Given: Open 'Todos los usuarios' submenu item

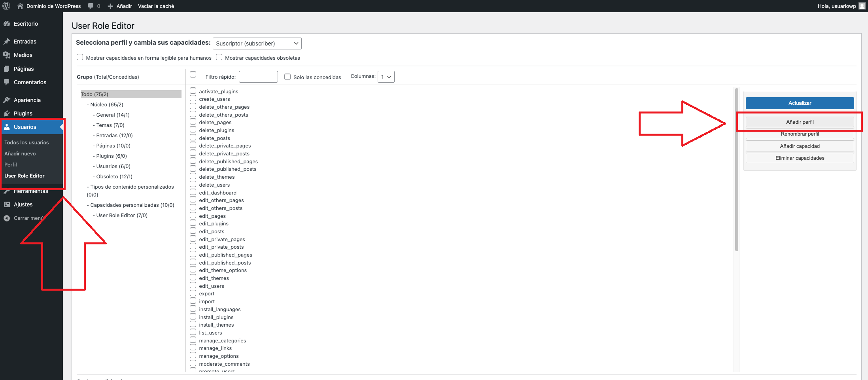Looking at the screenshot, I should (x=26, y=142).
